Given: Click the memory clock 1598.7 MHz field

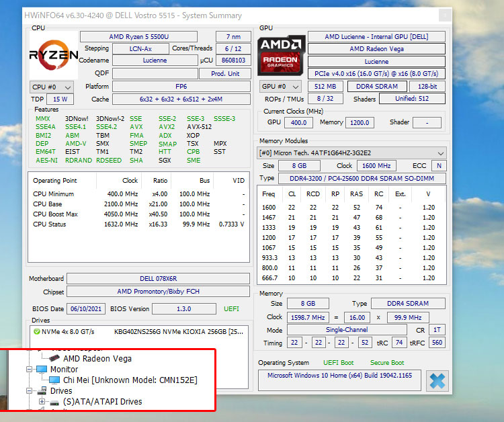Looking at the screenshot, I should click(308, 318).
